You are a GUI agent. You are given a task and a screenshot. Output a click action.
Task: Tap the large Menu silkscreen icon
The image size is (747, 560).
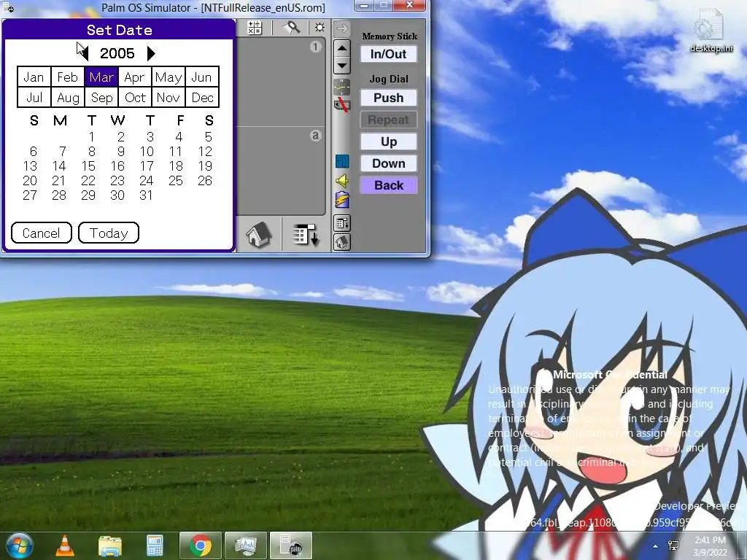point(306,235)
